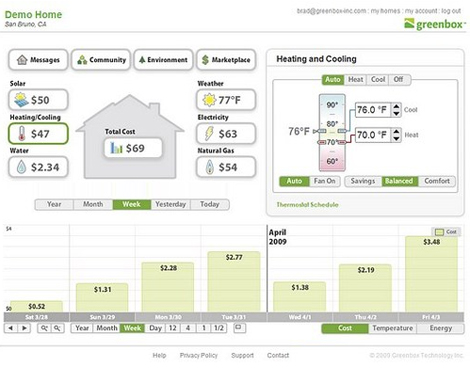The image size is (470, 368).
Task: Open the Support footer link
Action: point(242,355)
